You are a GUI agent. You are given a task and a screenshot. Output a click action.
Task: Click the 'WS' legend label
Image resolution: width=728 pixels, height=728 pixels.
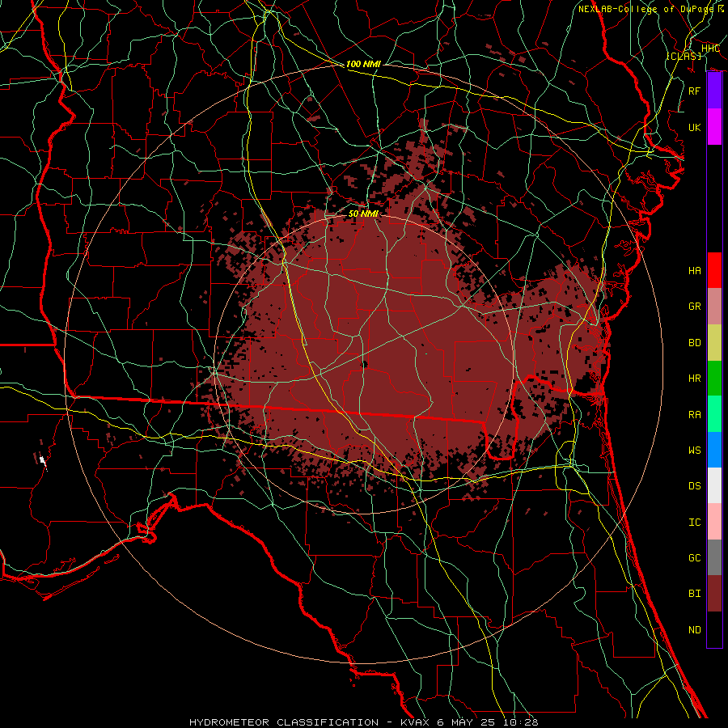tap(694, 451)
